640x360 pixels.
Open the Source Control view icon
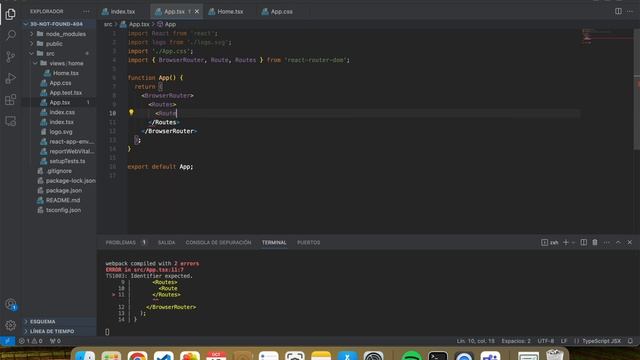tap(11, 57)
